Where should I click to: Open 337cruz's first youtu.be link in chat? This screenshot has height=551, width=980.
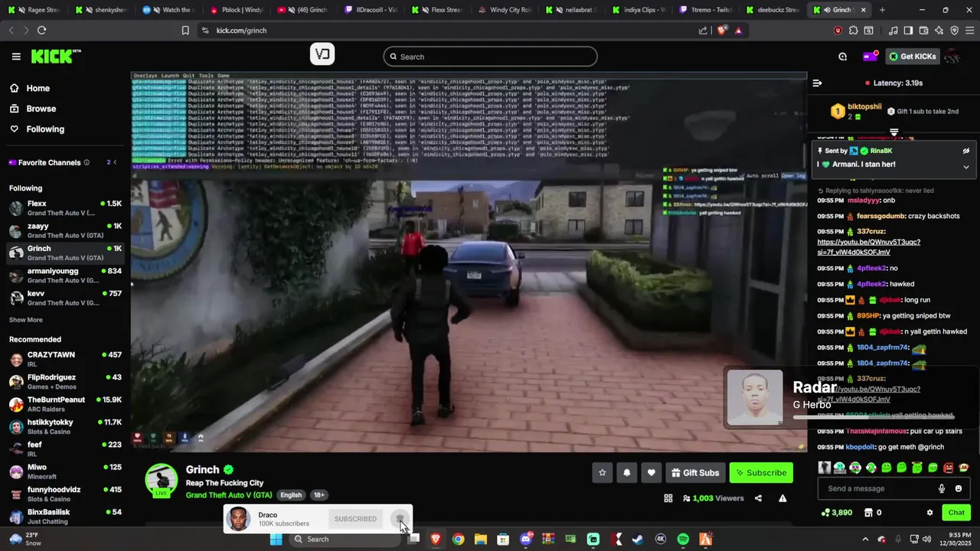(x=869, y=247)
